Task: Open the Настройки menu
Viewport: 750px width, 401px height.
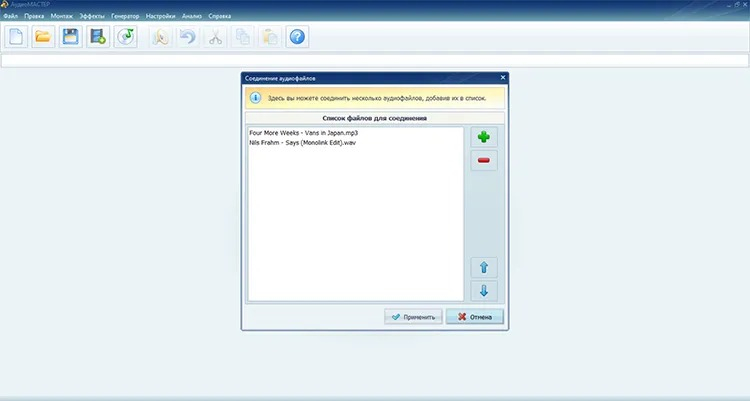Action: 160,16
